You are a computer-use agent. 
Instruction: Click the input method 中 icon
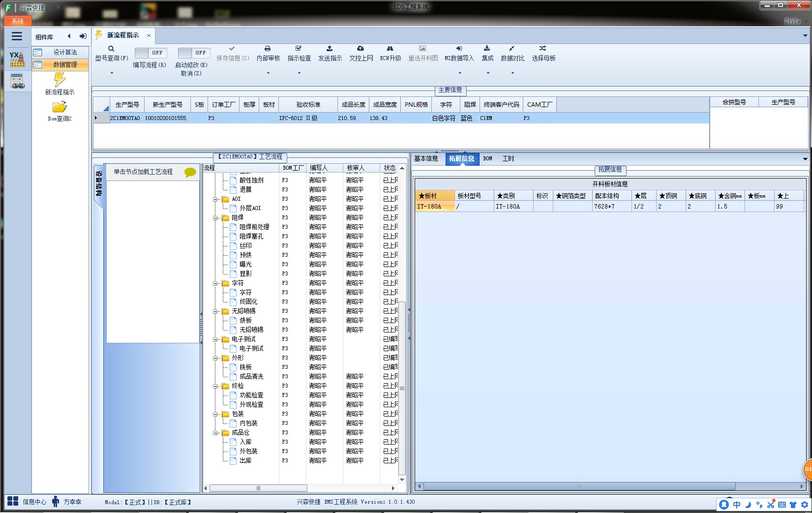tap(737, 505)
